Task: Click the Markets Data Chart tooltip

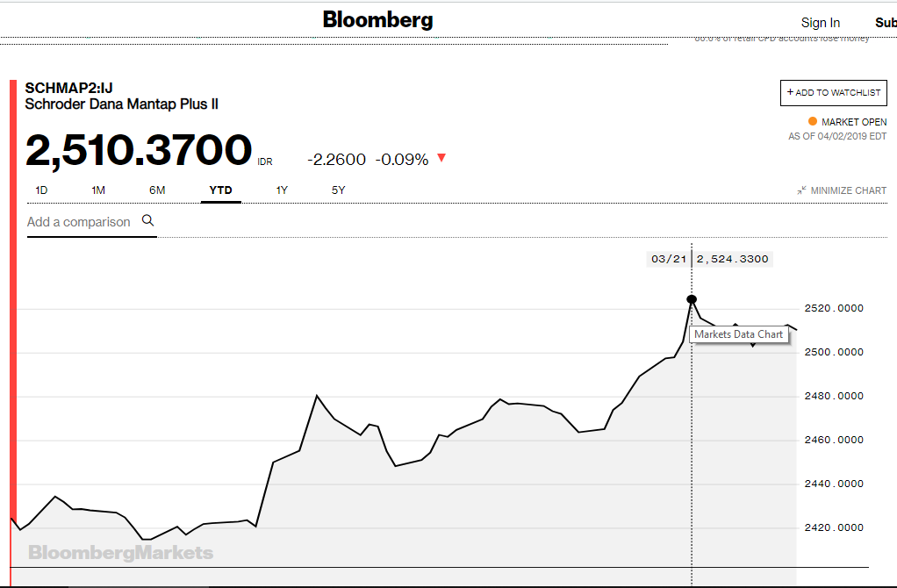Action: [x=738, y=334]
